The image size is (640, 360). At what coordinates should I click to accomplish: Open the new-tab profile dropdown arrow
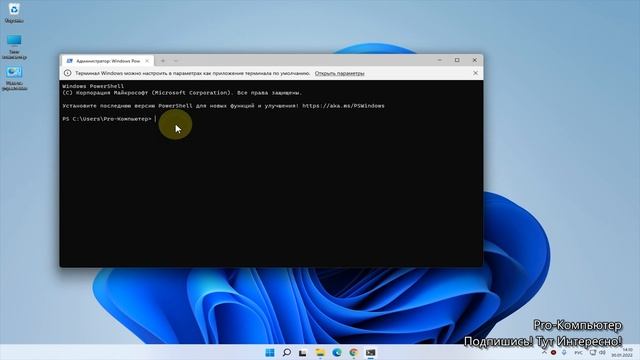pos(176,61)
